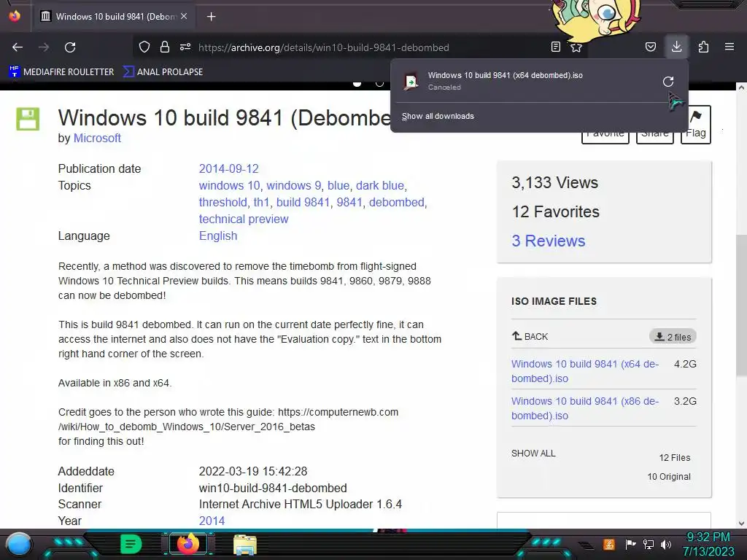The width and height of the screenshot is (747, 560).
Task: Open the Start orb
Action: click(19, 545)
